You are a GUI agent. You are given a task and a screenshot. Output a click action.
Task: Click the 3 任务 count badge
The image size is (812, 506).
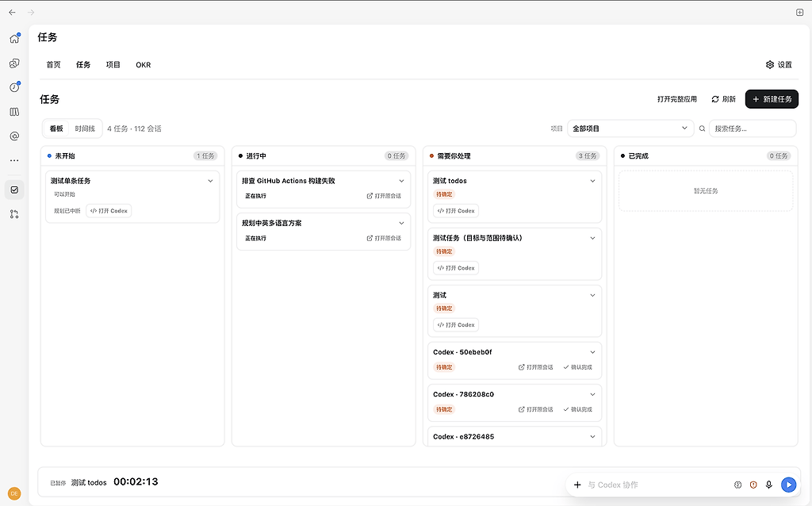pos(588,156)
